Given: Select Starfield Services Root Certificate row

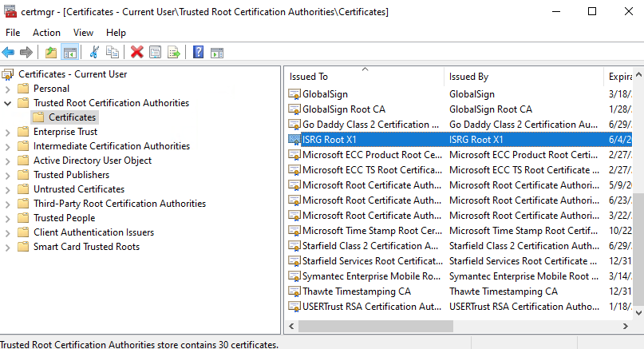Looking at the screenshot, I should 459,261.
